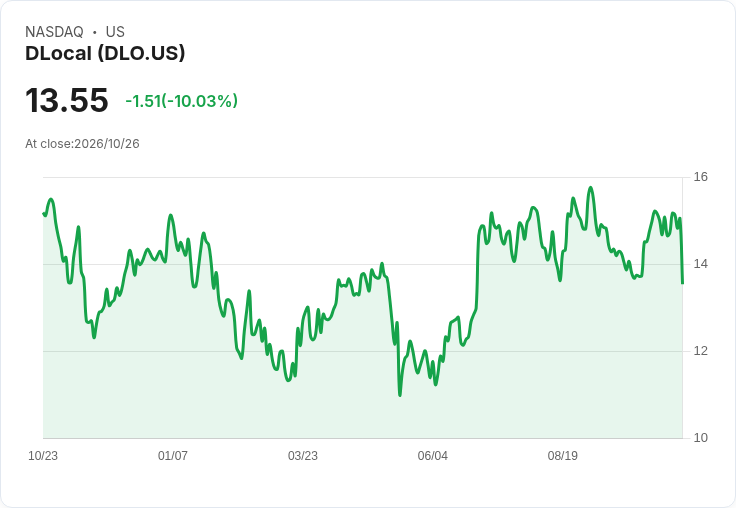
Task: Click the NASDAQ exchange label
Action: point(54,32)
